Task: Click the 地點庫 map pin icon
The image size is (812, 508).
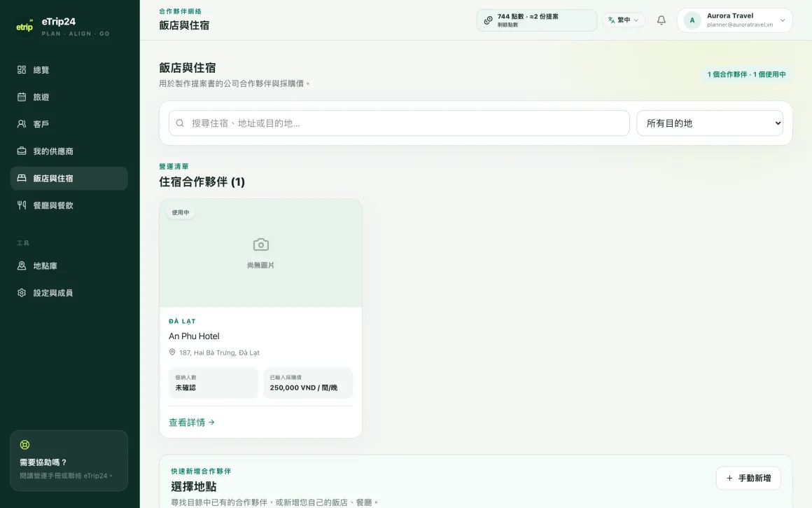Action: 22,266
